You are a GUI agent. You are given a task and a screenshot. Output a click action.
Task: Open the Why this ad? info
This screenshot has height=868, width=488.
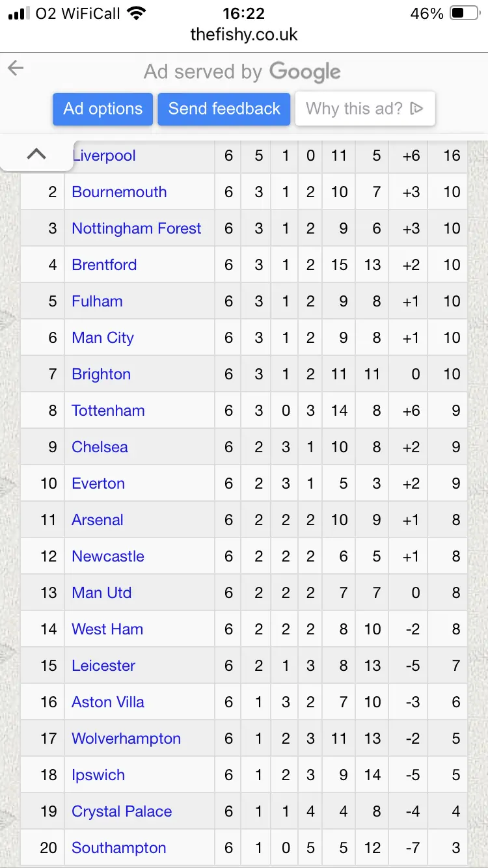[x=364, y=109]
